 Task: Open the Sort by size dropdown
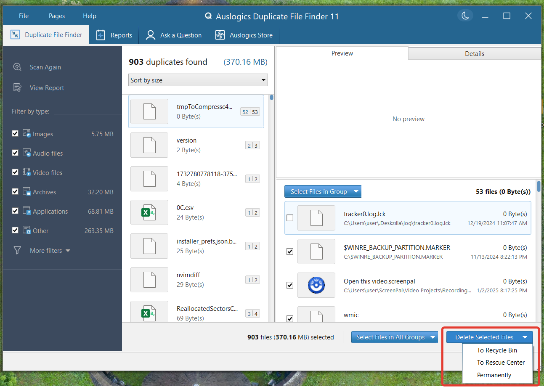click(x=198, y=80)
